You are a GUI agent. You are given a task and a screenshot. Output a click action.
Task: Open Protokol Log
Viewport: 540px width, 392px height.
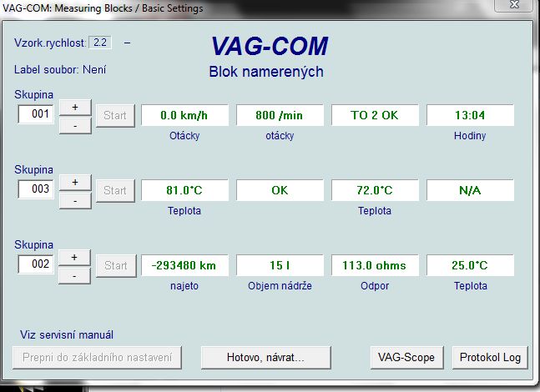pyautogui.click(x=490, y=358)
